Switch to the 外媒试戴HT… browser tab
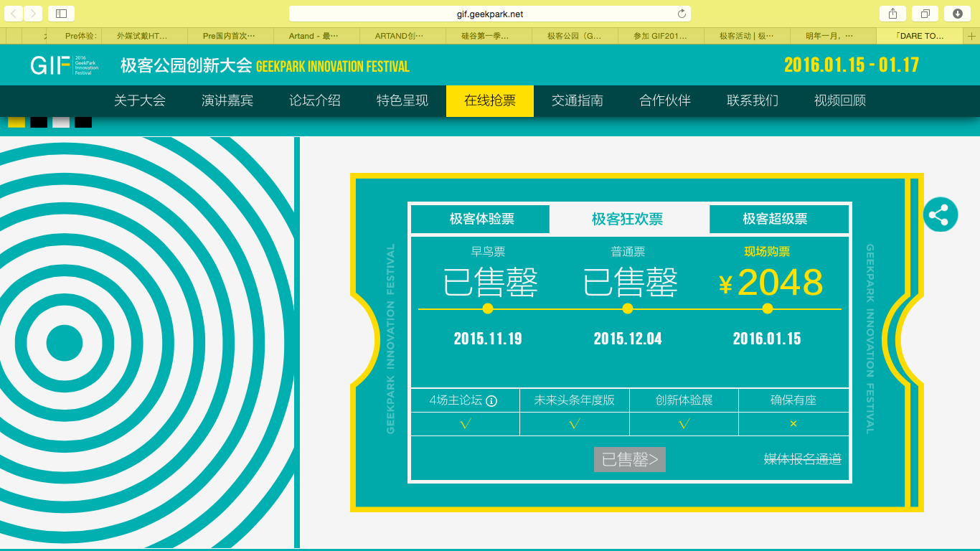Image resolution: width=980 pixels, height=551 pixels. tap(145, 36)
